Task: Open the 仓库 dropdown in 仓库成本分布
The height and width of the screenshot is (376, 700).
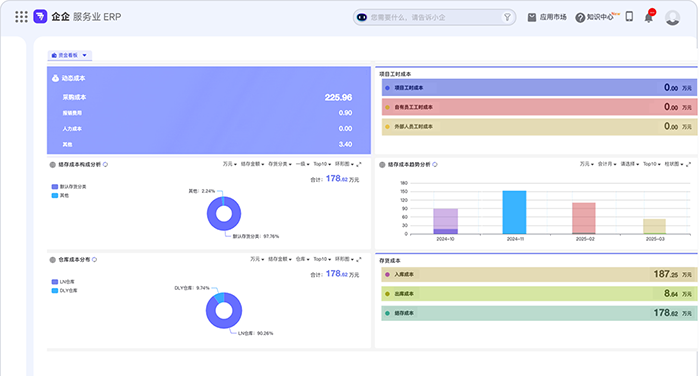Action: coord(302,259)
